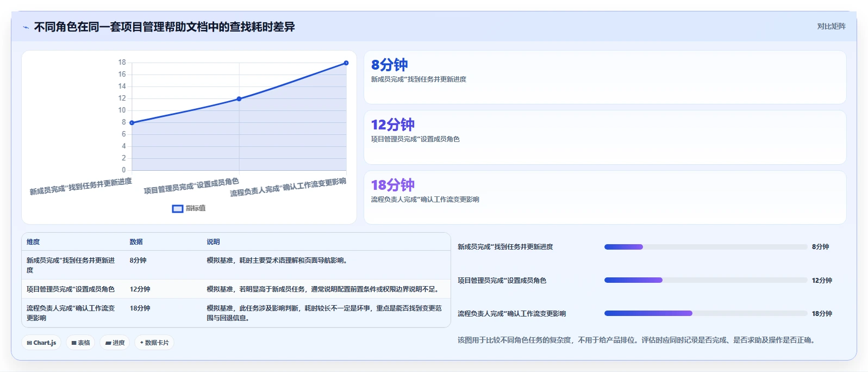Click the y-axis tick label 18

pos(122,63)
